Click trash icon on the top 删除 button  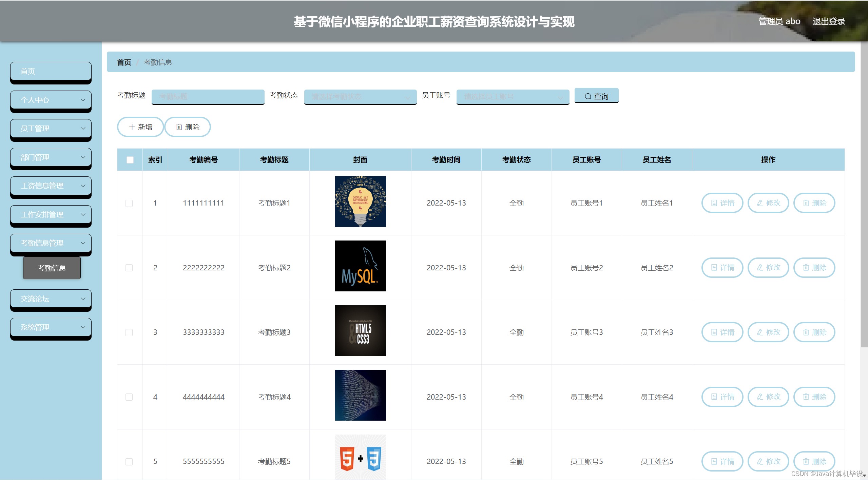179,127
